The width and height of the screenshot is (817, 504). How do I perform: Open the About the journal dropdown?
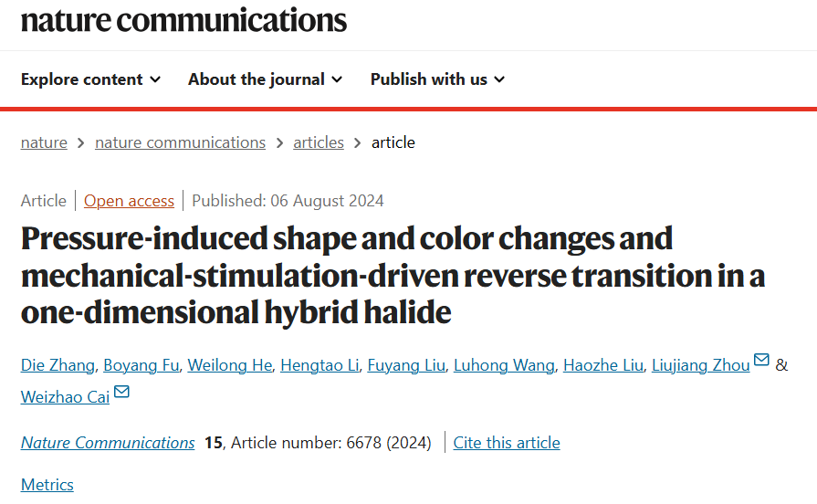tap(266, 79)
